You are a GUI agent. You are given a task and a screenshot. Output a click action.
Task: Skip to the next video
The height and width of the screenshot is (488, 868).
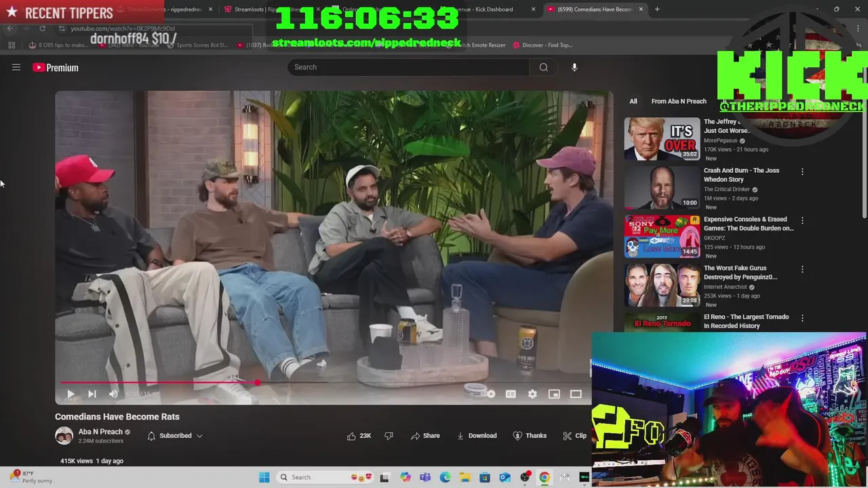(x=92, y=394)
